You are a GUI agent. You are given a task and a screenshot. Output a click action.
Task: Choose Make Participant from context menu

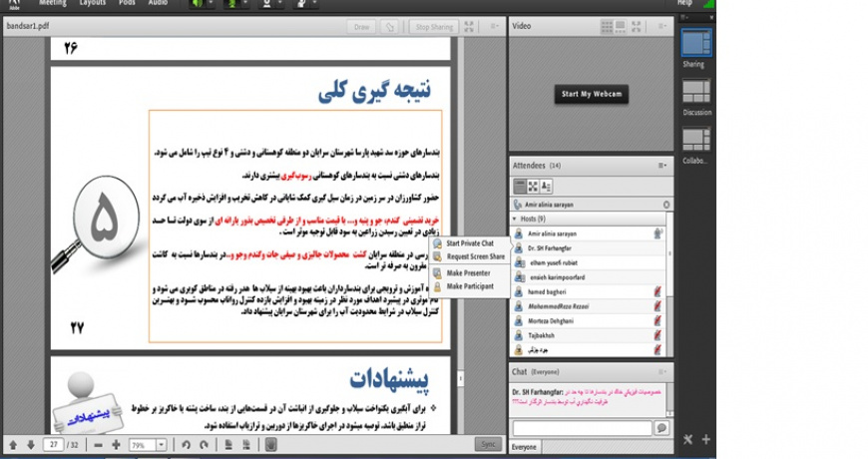pyautogui.click(x=470, y=286)
